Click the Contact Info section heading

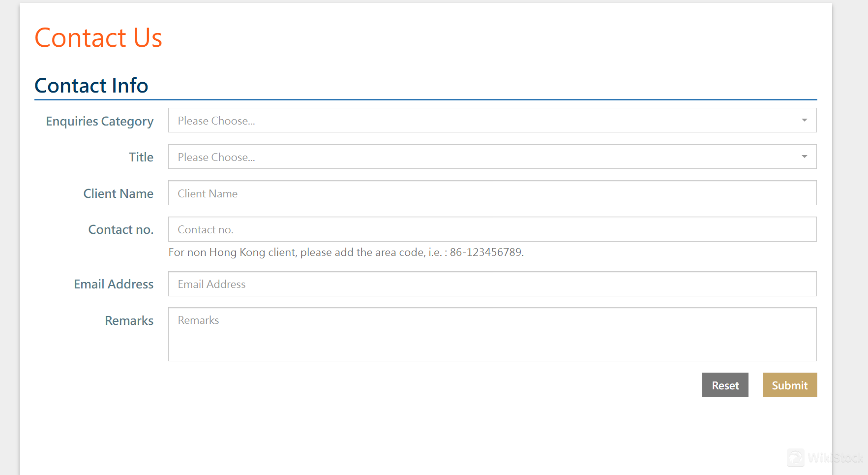pyautogui.click(x=91, y=86)
